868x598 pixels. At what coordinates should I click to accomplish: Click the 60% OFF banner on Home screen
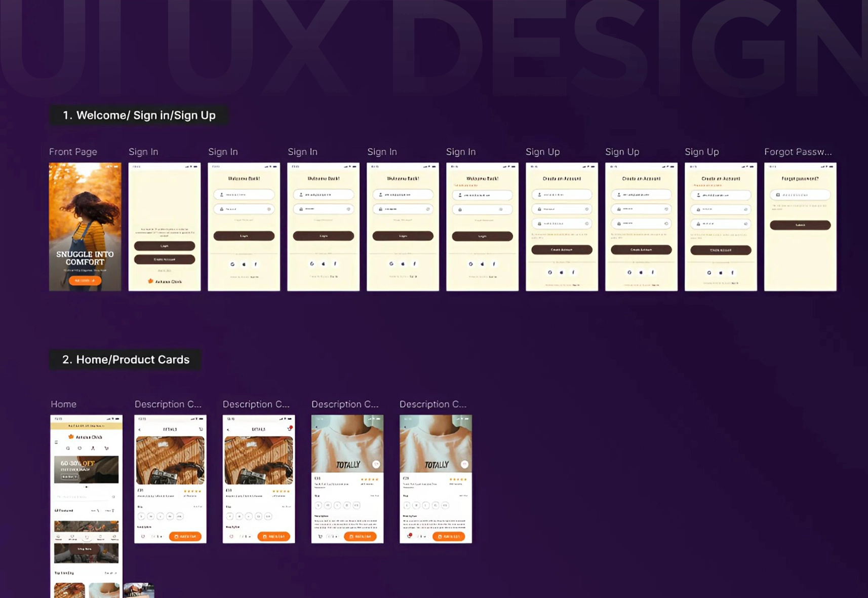coord(86,469)
